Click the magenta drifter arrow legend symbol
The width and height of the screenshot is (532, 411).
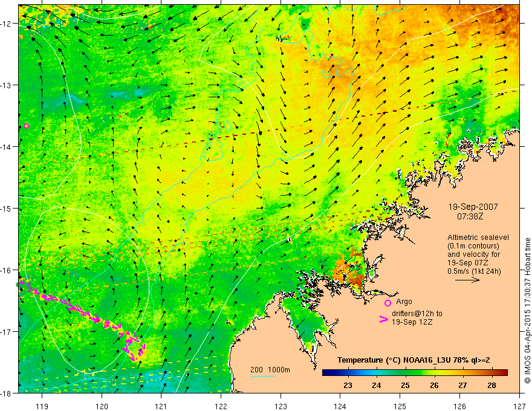point(384,319)
